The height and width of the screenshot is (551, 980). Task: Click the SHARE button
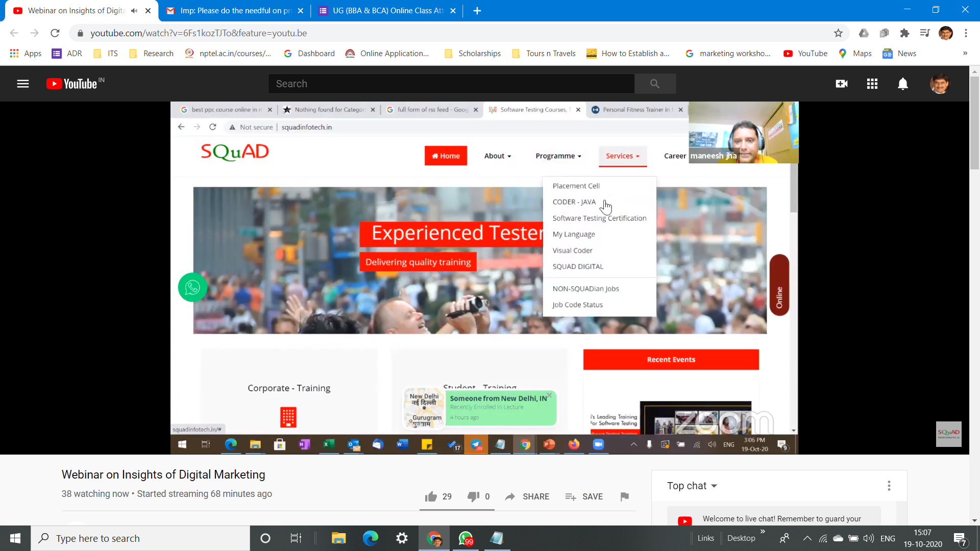(527, 496)
